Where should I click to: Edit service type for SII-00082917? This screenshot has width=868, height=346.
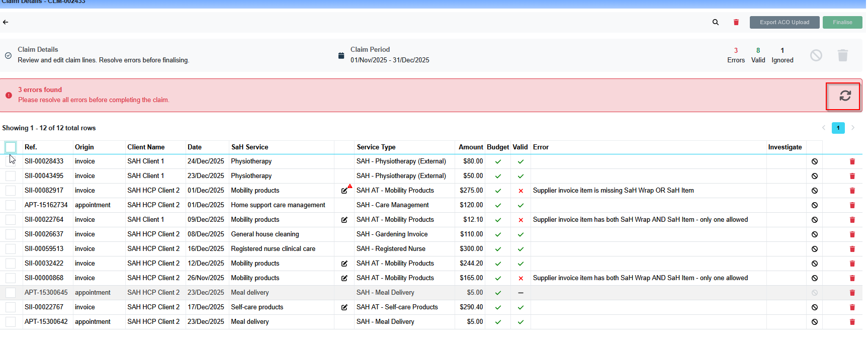point(344,191)
